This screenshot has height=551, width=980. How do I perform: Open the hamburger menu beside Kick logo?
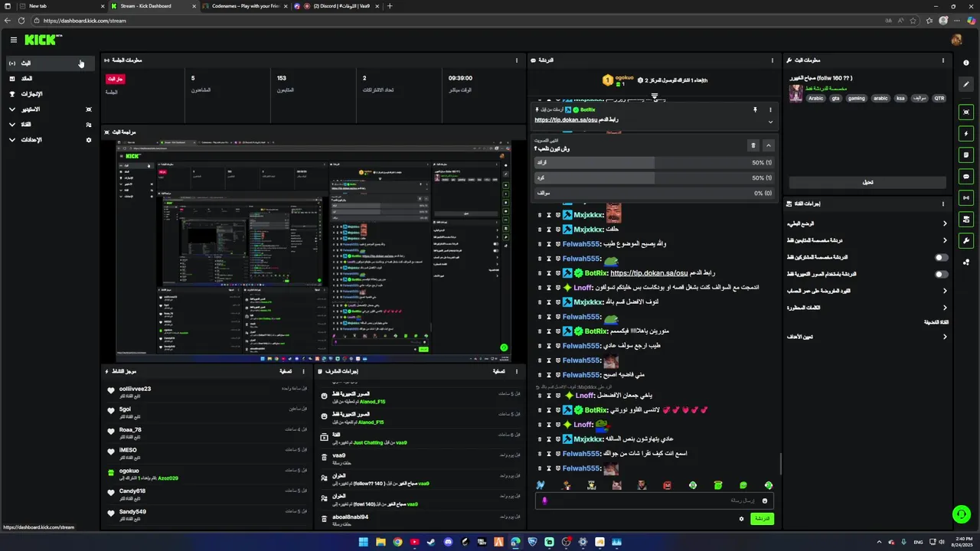(x=14, y=40)
